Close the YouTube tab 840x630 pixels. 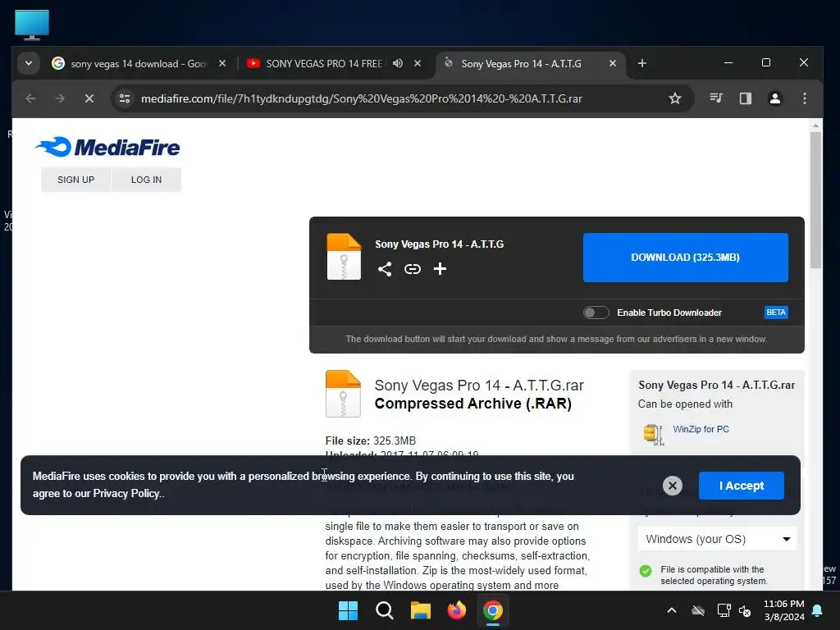pos(418,63)
